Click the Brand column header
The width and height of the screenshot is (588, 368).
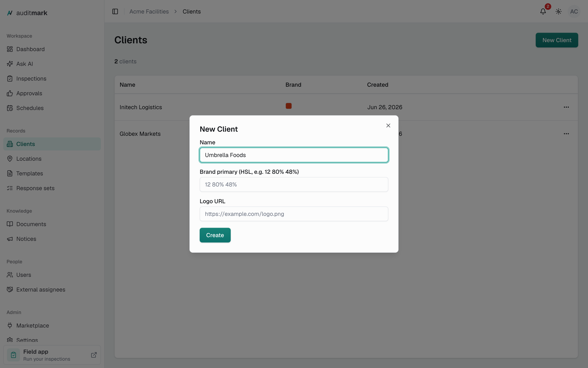point(293,85)
